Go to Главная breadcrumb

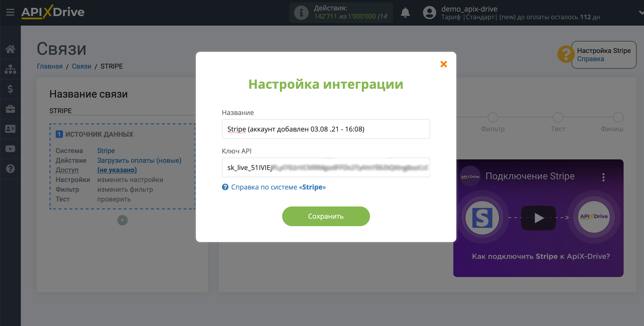pyautogui.click(x=50, y=66)
